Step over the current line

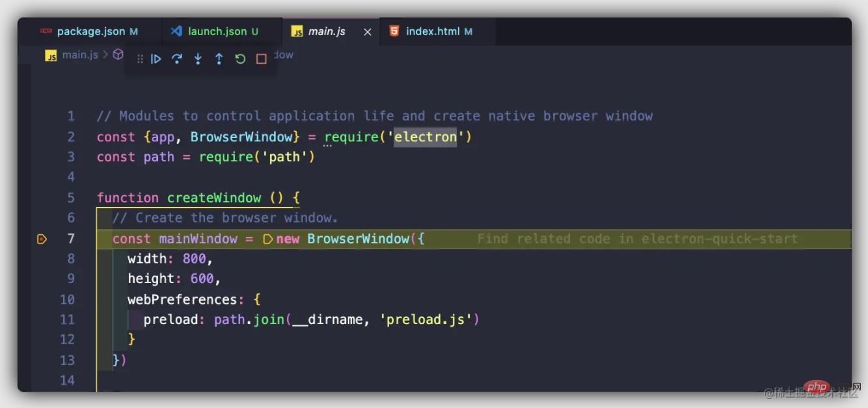tap(177, 59)
